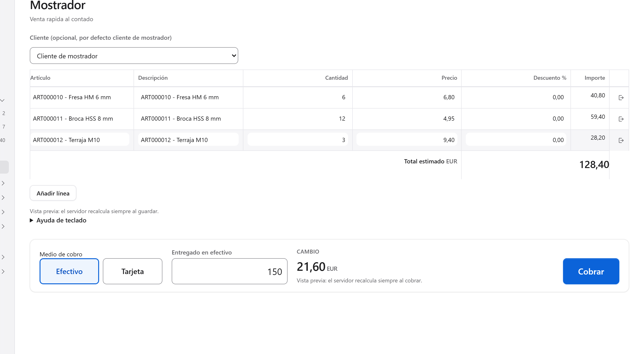Click the Añadir línea button
Image resolution: width=644 pixels, height=354 pixels.
(x=53, y=193)
